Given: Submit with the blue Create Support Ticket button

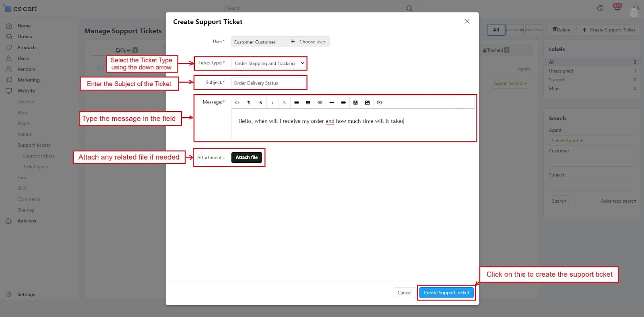Looking at the screenshot, I should 446,293.
